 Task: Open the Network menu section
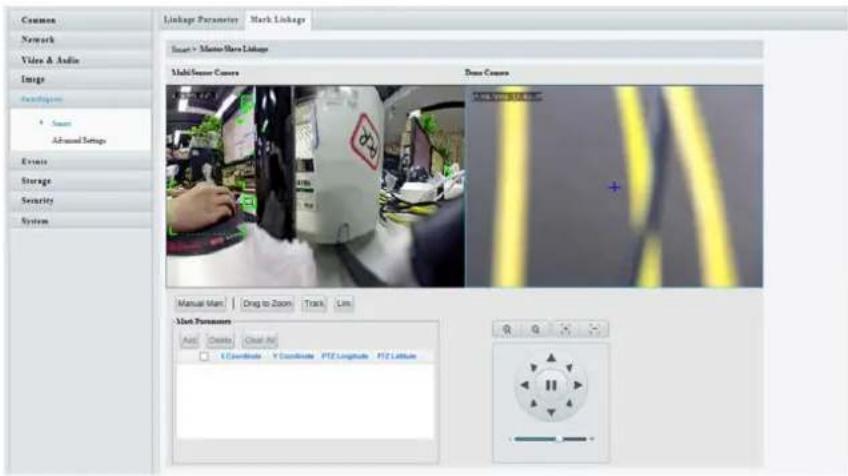[x=80, y=39]
